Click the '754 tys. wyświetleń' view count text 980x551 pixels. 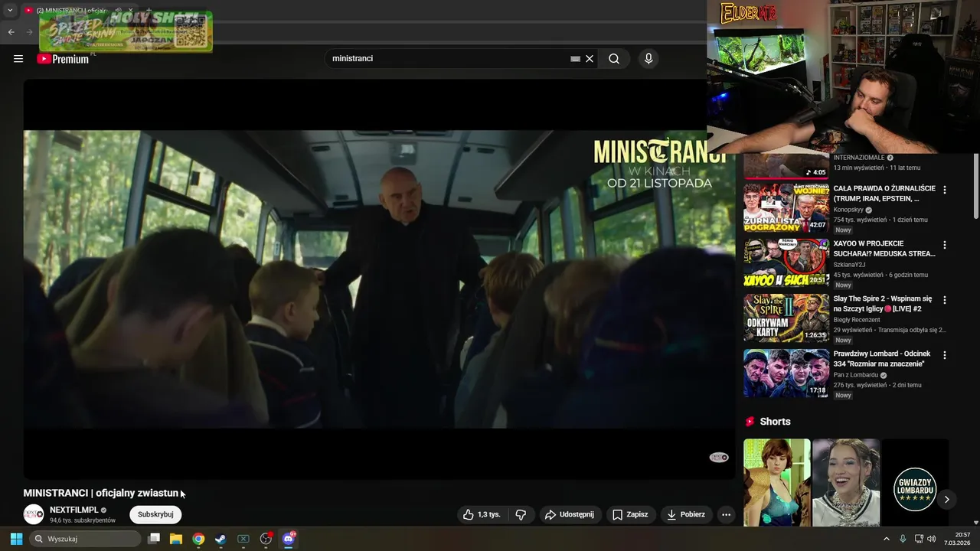point(861,220)
